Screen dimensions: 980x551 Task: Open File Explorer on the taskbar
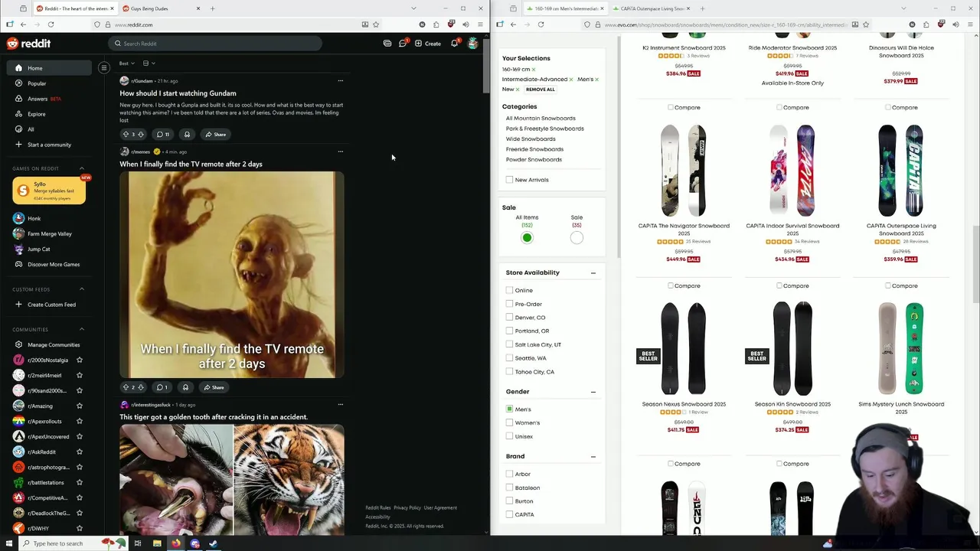coord(157,543)
